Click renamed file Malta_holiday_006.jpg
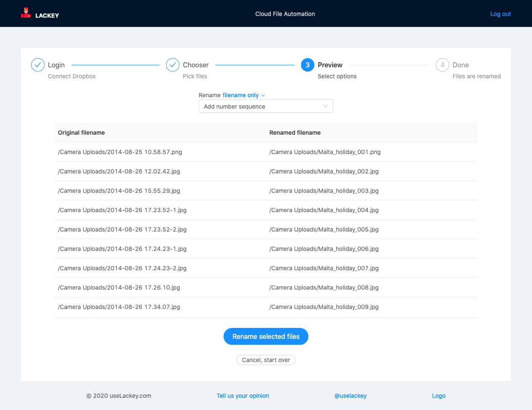 click(x=324, y=249)
